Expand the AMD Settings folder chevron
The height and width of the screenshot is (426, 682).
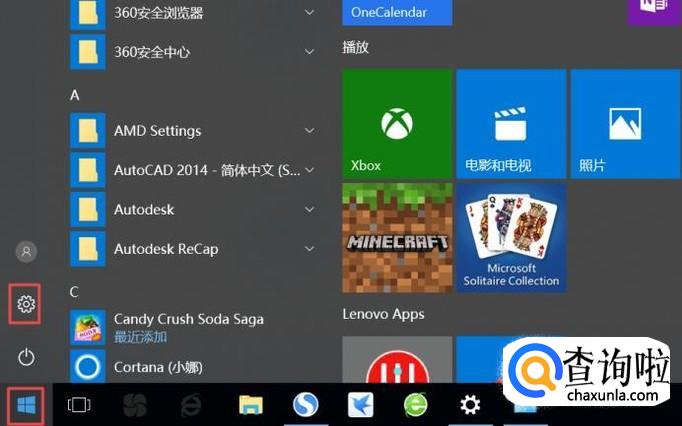310,131
